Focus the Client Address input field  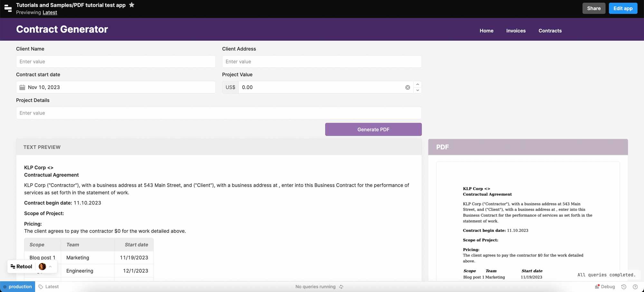[322, 61]
